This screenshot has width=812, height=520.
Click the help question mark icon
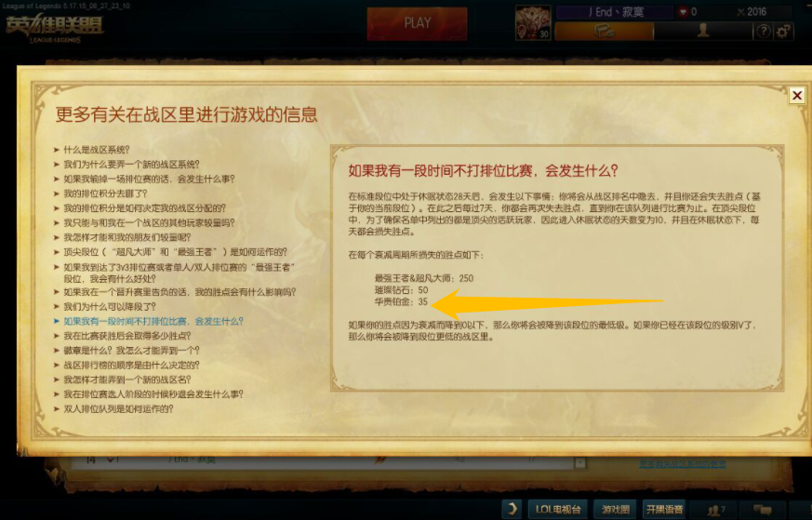click(x=763, y=31)
